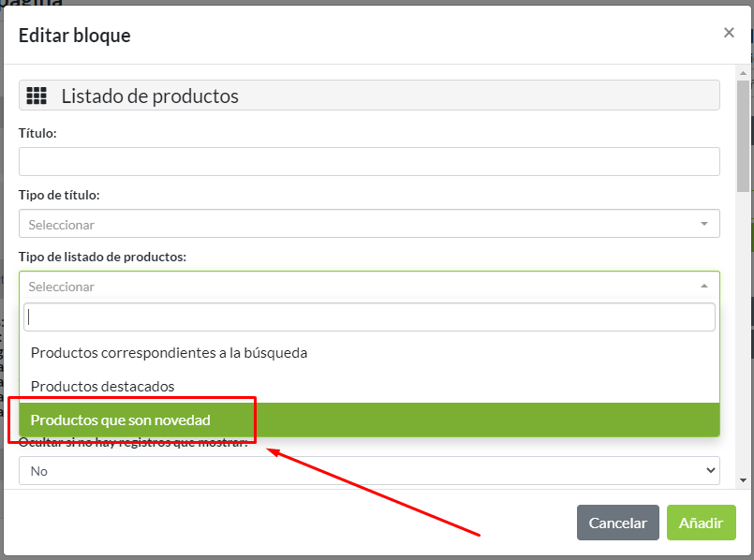The height and width of the screenshot is (560, 754).
Task: Click the page scrollbar at the far right
Action: point(749,281)
